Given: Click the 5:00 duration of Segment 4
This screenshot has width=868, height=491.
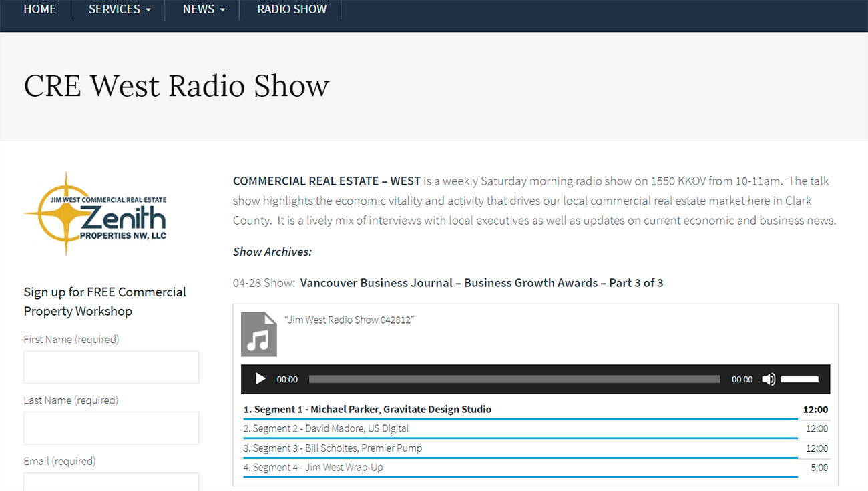Looking at the screenshot, I should [x=819, y=468].
